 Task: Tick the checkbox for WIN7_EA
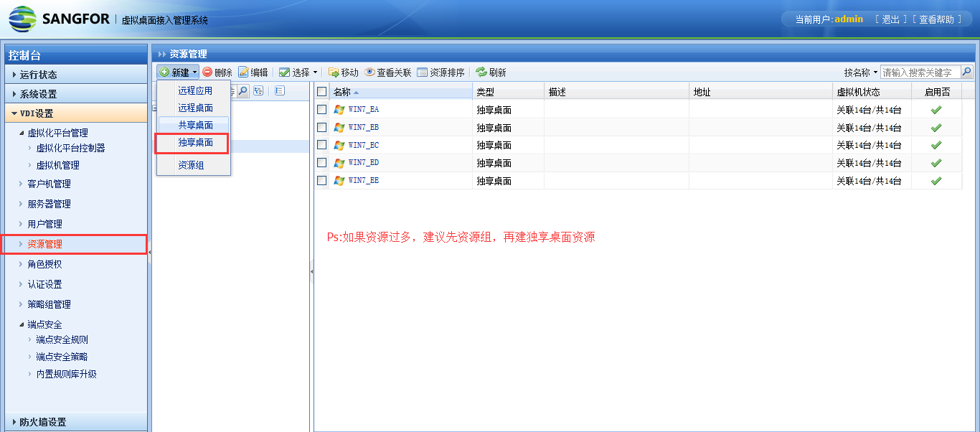[321, 109]
